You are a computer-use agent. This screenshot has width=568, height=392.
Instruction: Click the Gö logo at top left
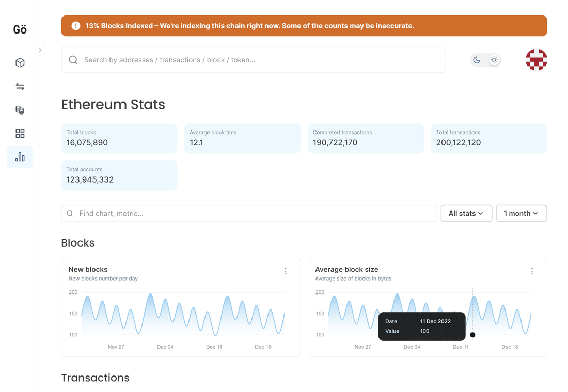coord(19,29)
